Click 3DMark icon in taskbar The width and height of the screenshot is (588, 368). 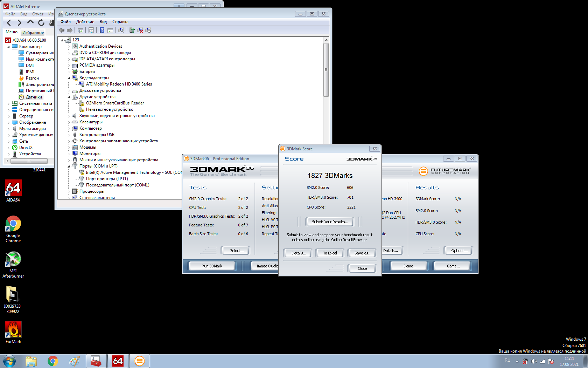(x=139, y=361)
